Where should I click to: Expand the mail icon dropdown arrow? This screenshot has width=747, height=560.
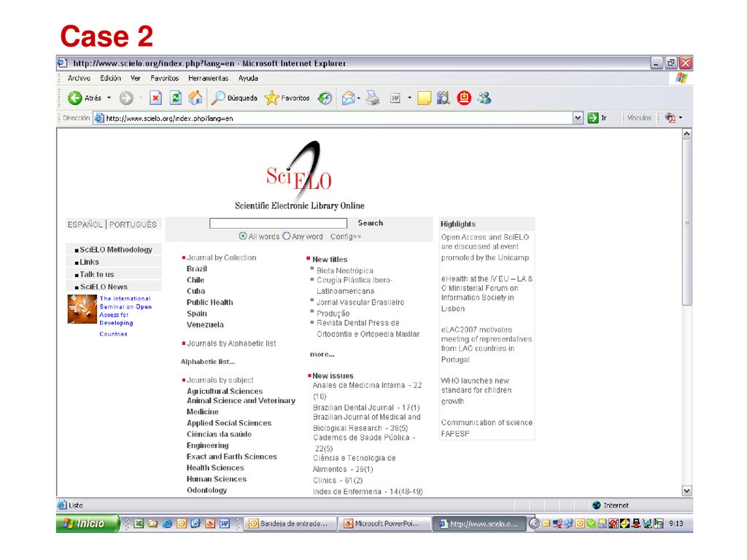(359, 98)
